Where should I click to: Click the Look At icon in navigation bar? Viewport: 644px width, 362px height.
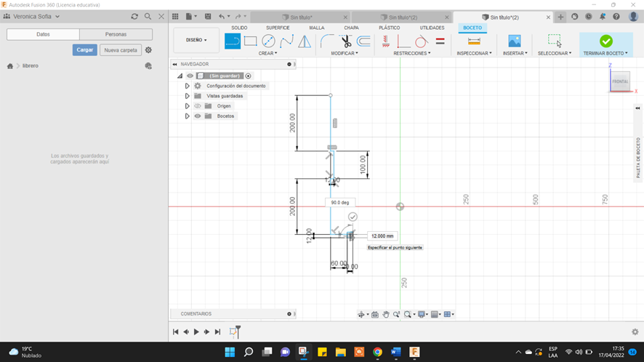[x=375, y=314]
